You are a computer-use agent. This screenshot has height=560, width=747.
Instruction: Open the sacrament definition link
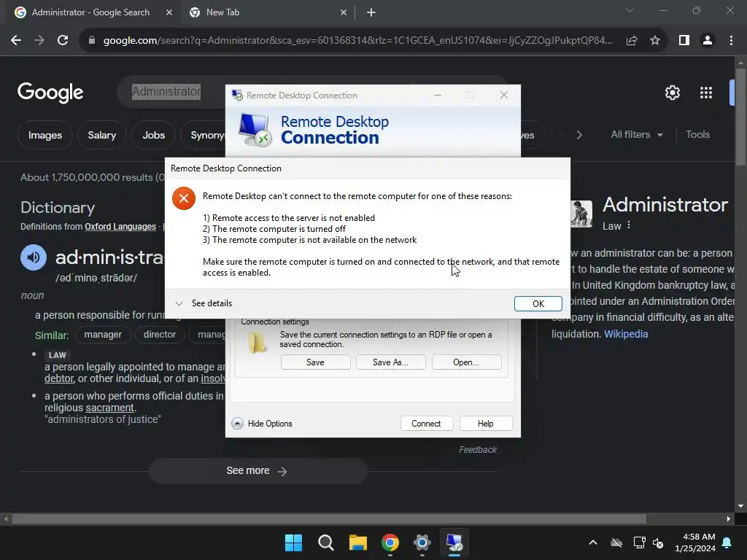[x=109, y=408]
